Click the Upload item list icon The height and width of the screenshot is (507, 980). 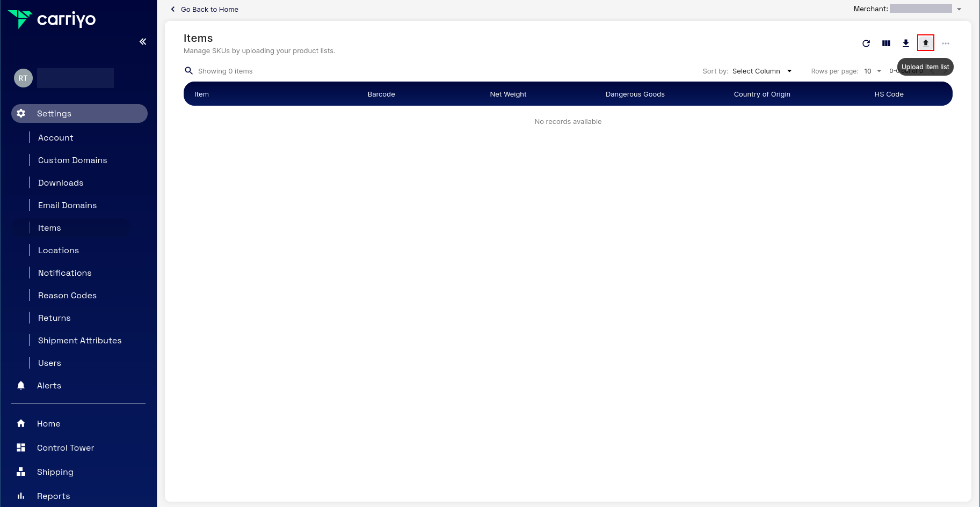tap(926, 43)
